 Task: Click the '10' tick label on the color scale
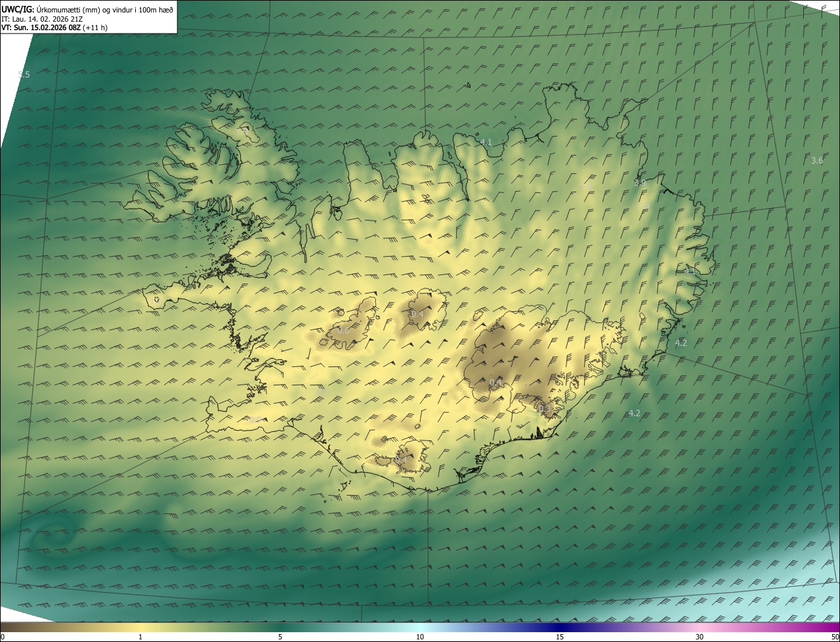coord(420,637)
